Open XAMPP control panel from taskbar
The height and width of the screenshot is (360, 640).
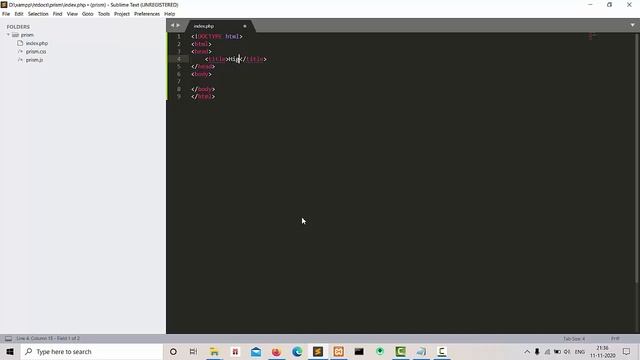pyautogui.click(x=338, y=351)
